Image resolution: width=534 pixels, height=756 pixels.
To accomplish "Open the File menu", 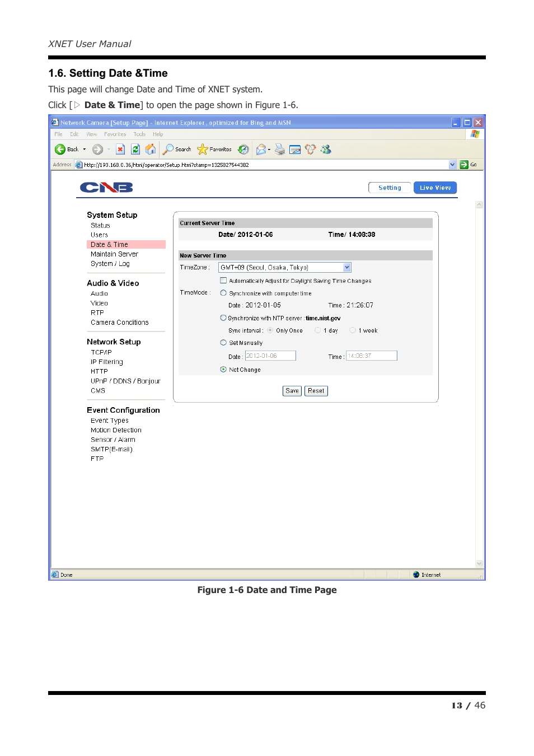I will tap(58, 134).
